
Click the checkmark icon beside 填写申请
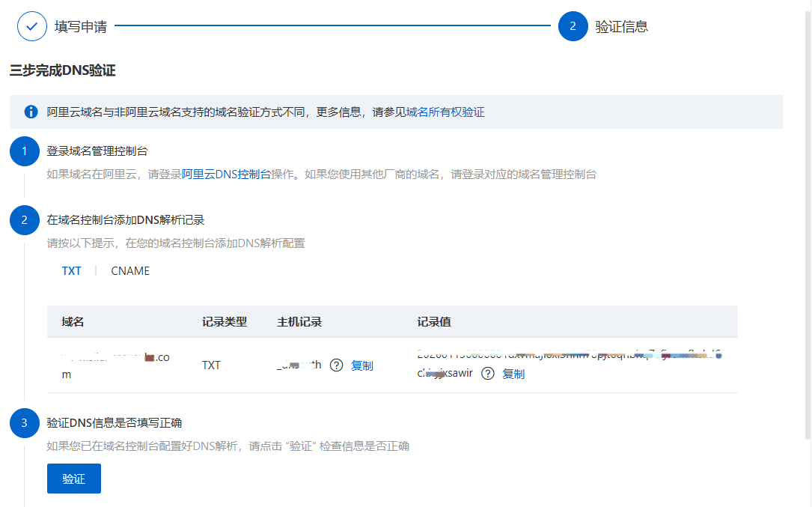point(31,26)
